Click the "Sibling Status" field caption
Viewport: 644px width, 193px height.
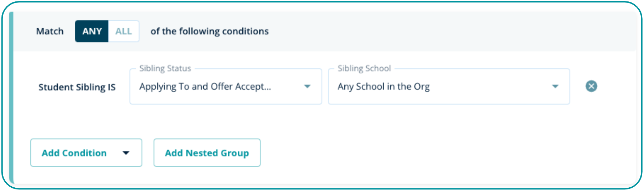click(x=165, y=68)
